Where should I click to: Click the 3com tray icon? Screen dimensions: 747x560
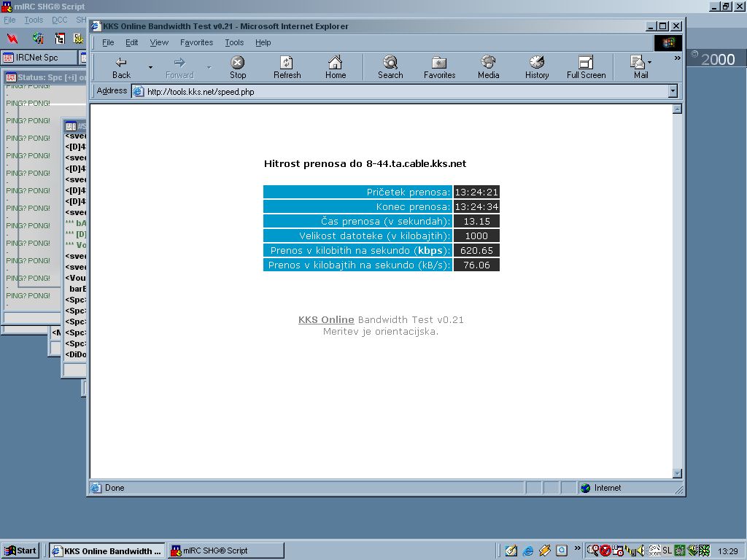pyautogui.click(x=654, y=551)
